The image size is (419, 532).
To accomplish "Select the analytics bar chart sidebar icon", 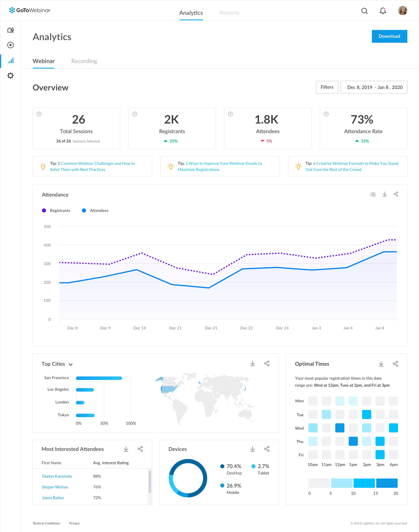I will coord(11,60).
